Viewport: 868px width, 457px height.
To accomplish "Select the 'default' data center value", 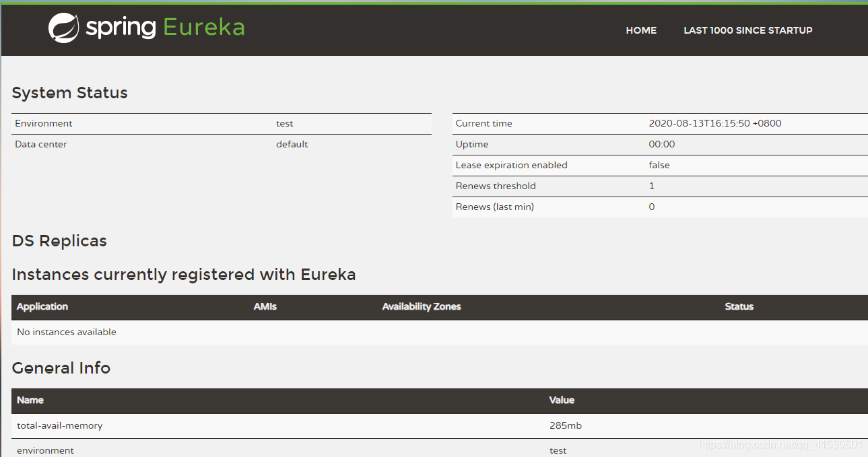I will 292,145.
